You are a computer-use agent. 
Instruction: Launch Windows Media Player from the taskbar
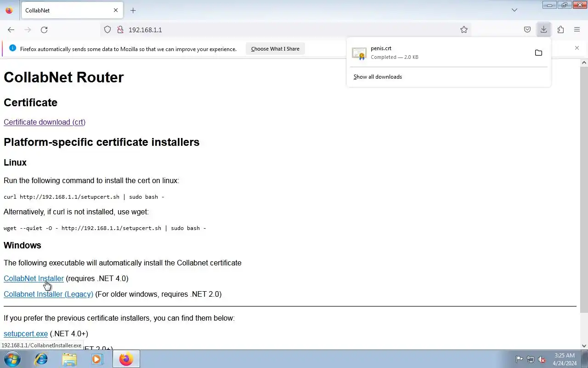(97, 359)
